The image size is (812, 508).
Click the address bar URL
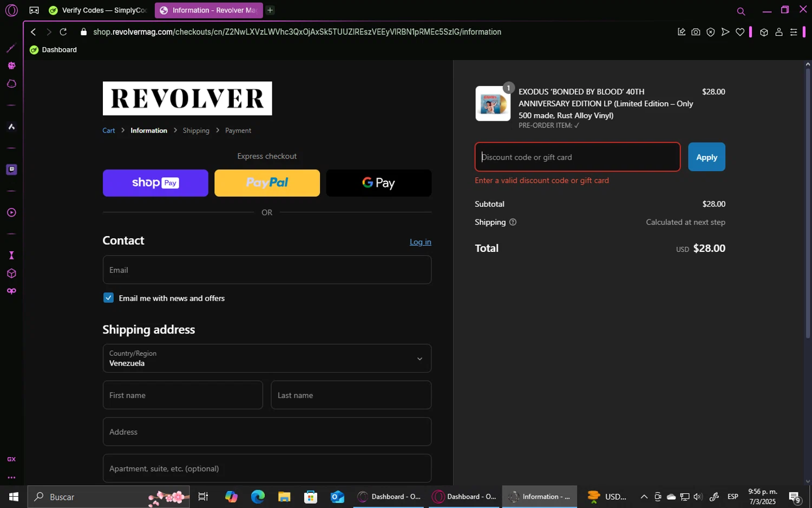tap(297, 32)
